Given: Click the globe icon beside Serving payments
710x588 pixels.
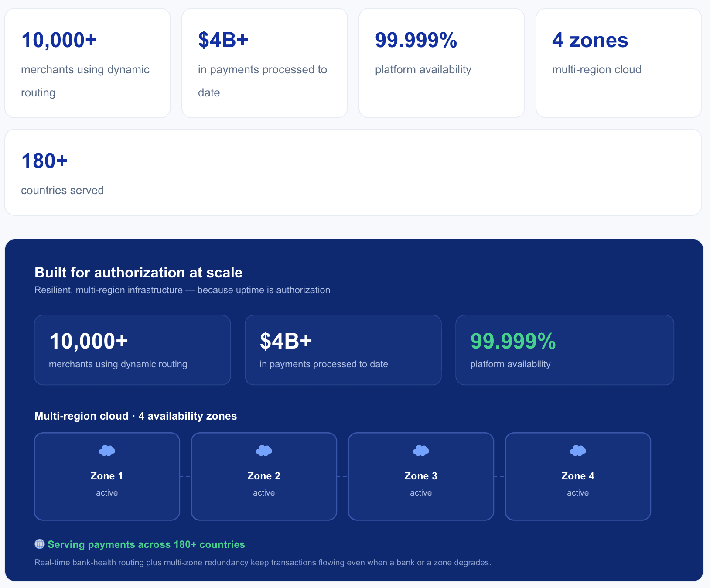Looking at the screenshot, I should pos(40,544).
